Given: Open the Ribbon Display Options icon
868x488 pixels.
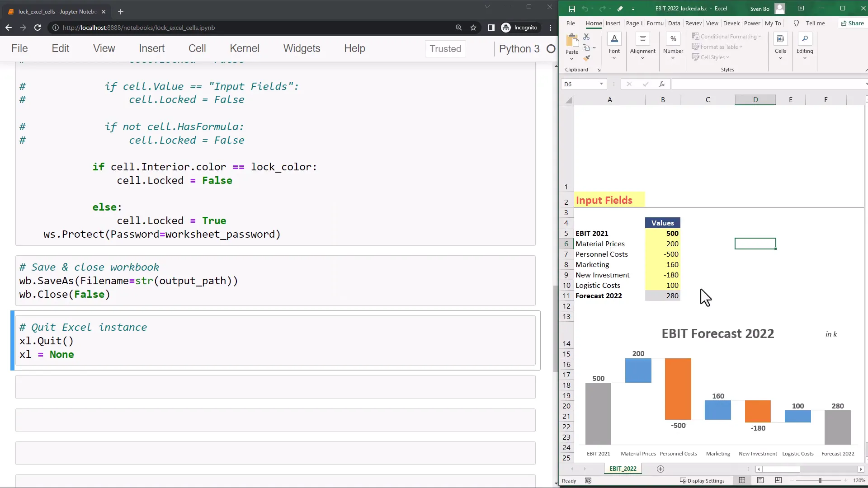Looking at the screenshot, I should click(801, 9).
